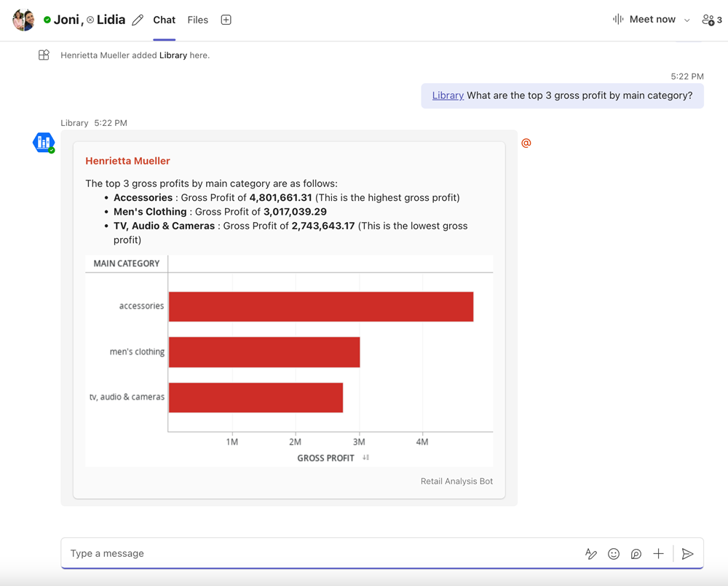The width and height of the screenshot is (728, 586).
Task: Click the red @ mention icon
Action: [526, 143]
